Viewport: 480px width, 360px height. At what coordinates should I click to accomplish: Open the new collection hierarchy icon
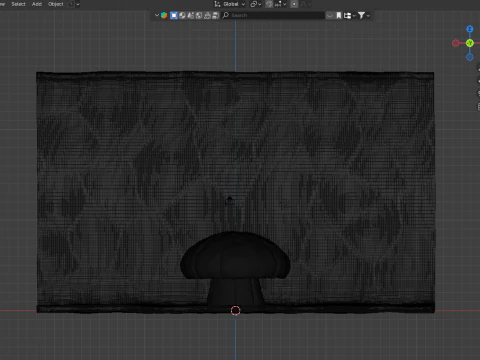(x=347, y=16)
